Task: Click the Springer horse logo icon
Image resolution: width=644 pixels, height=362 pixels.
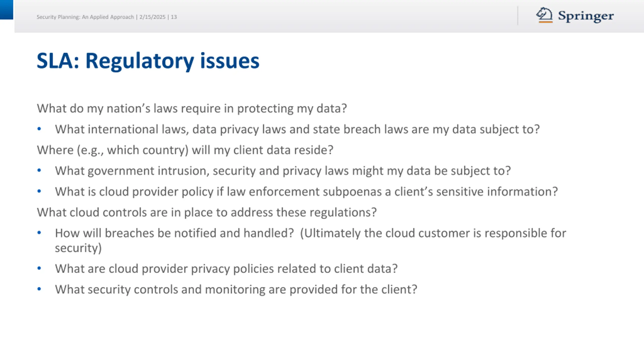Action: click(x=544, y=15)
